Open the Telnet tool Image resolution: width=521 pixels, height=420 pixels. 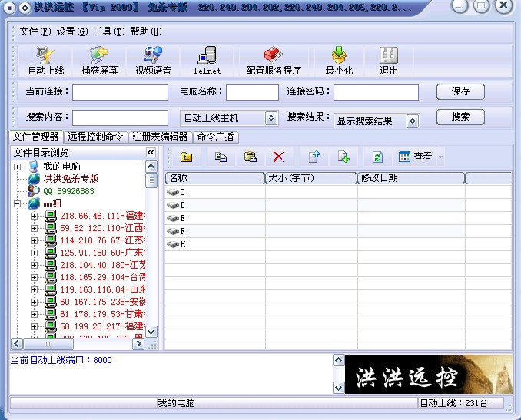pyautogui.click(x=207, y=61)
